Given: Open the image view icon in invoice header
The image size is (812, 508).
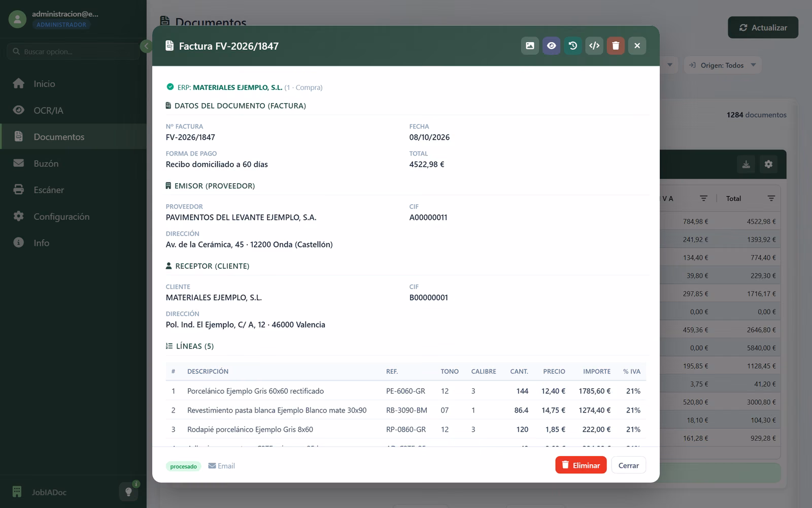Looking at the screenshot, I should (x=530, y=46).
